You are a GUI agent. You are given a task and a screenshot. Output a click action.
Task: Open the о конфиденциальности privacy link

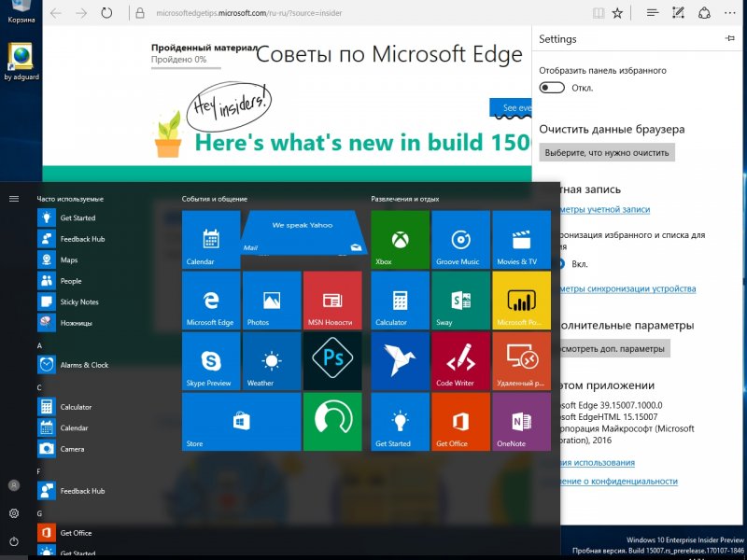pyautogui.click(x=619, y=482)
